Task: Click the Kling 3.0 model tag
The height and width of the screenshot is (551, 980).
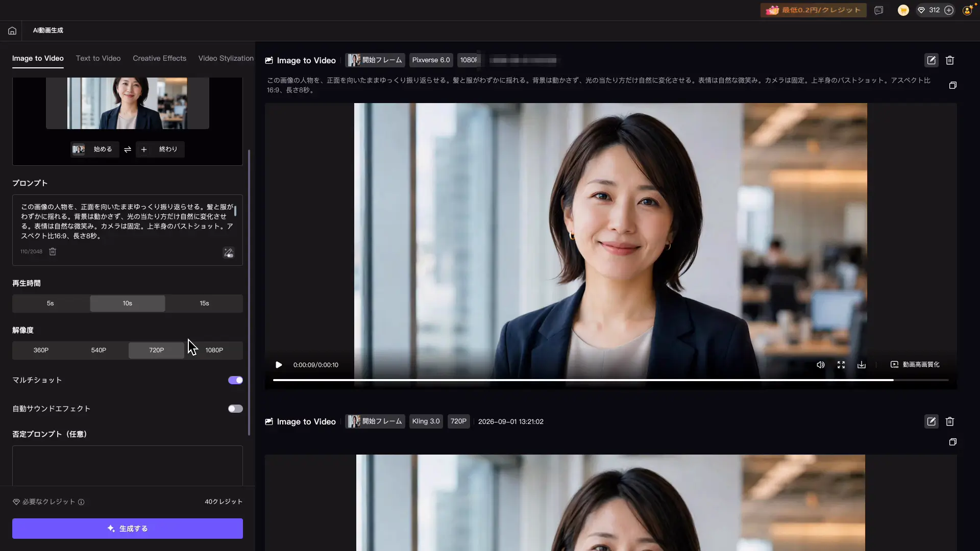Action: [426, 421]
